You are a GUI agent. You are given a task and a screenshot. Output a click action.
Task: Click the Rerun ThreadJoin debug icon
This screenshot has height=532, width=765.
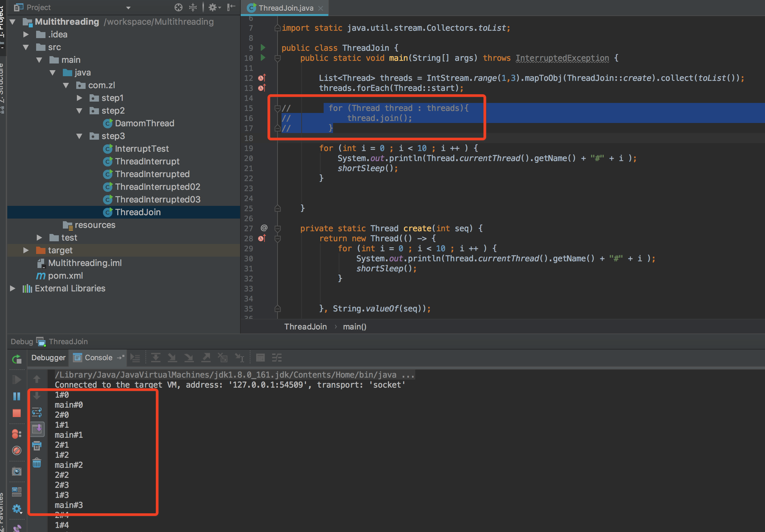pyautogui.click(x=16, y=360)
